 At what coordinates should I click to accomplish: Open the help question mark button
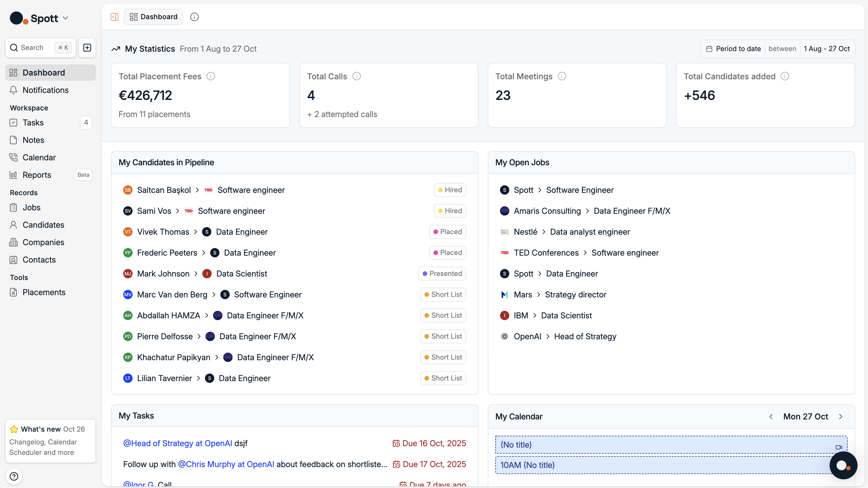tap(14, 476)
